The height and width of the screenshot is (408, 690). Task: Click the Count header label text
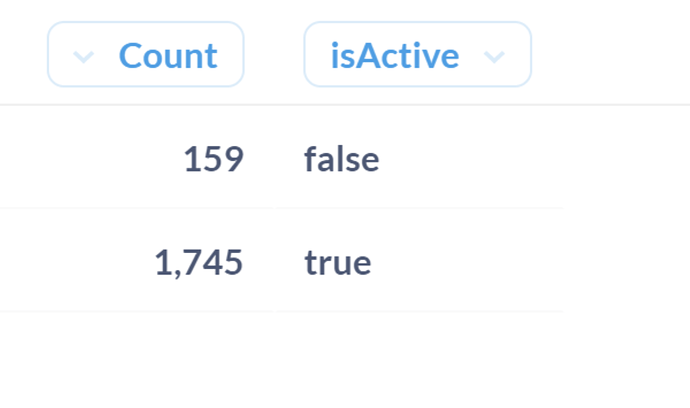point(168,56)
